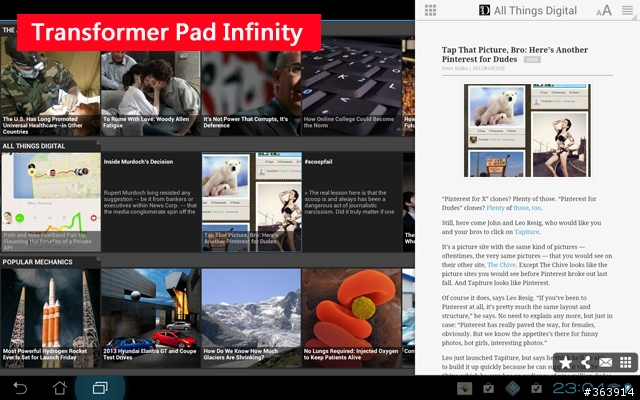Expand the Popular Mechanics section corner arrow
Image resolution: width=640 pixels, height=400 pixels.
[98, 259]
